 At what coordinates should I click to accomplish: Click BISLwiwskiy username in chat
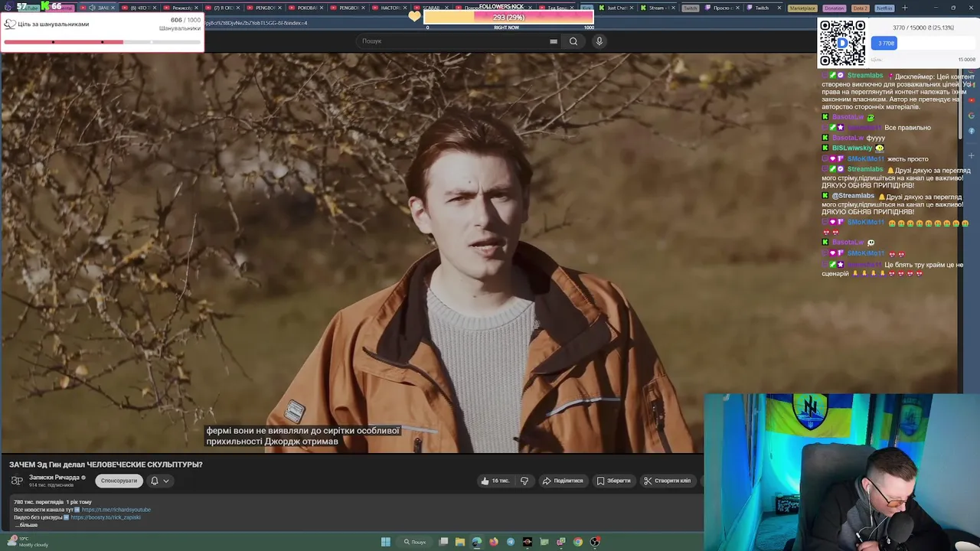click(x=851, y=148)
